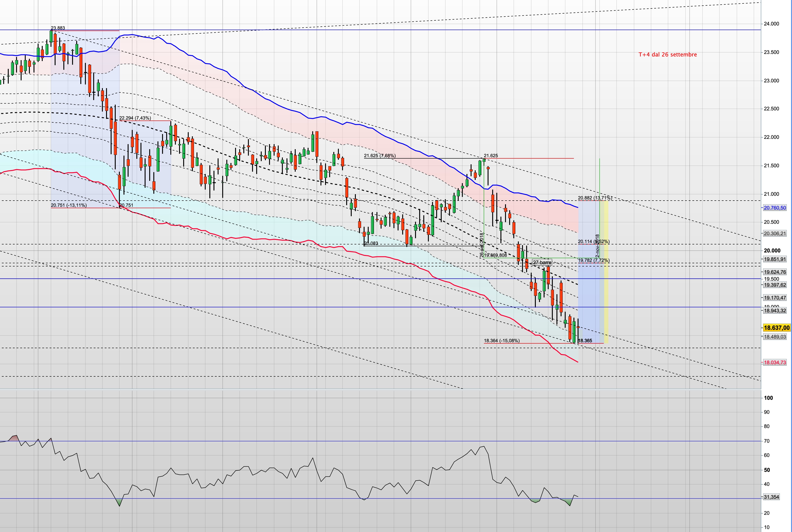The width and height of the screenshot is (792, 532).
Task: Click the vertical '2-nov-2018' date marker
Action: (598, 246)
